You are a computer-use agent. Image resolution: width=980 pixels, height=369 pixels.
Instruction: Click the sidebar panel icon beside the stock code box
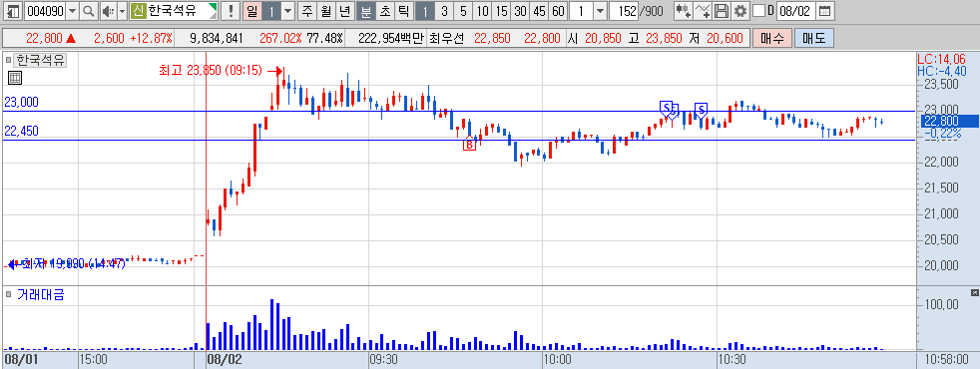pos(12,11)
